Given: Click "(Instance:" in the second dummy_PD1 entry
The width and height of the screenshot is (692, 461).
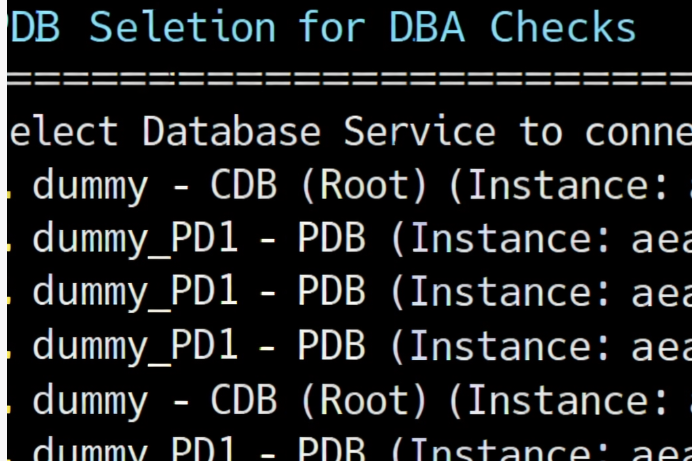Looking at the screenshot, I should tap(499, 292).
